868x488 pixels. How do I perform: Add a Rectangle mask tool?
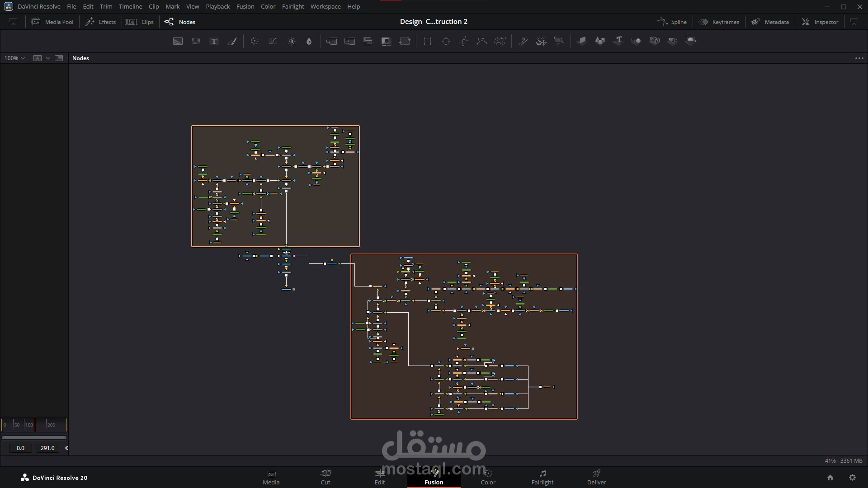tap(428, 41)
